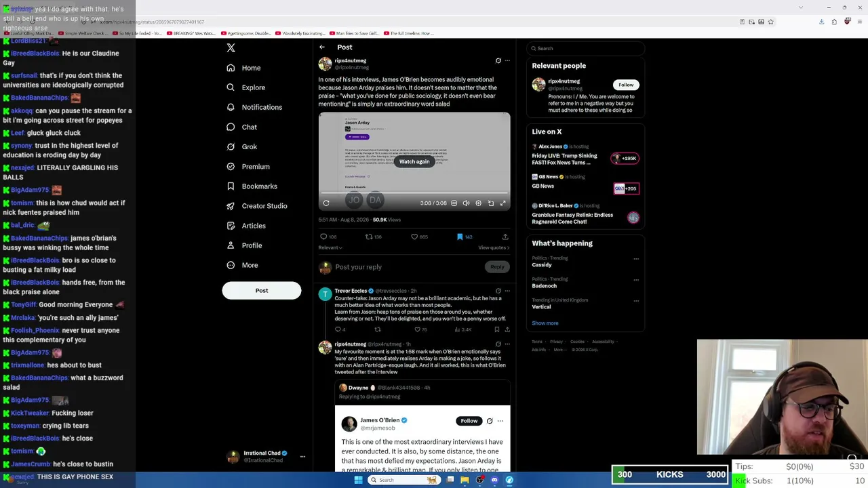
Task: Click the X search box
Action: pos(586,48)
